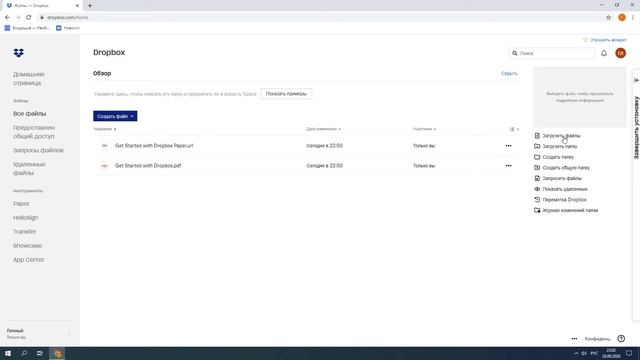Open the bottom-right more options ellipsis
This screenshot has height=360, width=640.
point(574,339)
